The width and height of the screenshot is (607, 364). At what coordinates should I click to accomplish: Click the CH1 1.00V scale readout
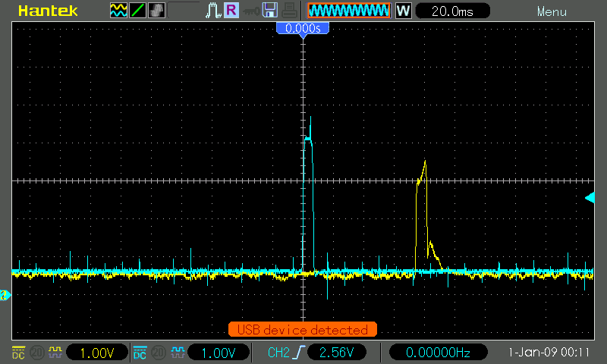[x=97, y=353]
